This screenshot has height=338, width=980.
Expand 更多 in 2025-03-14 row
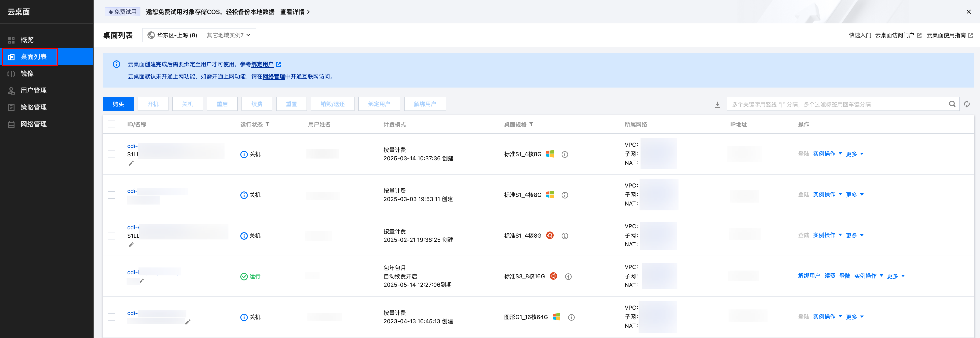pos(854,154)
